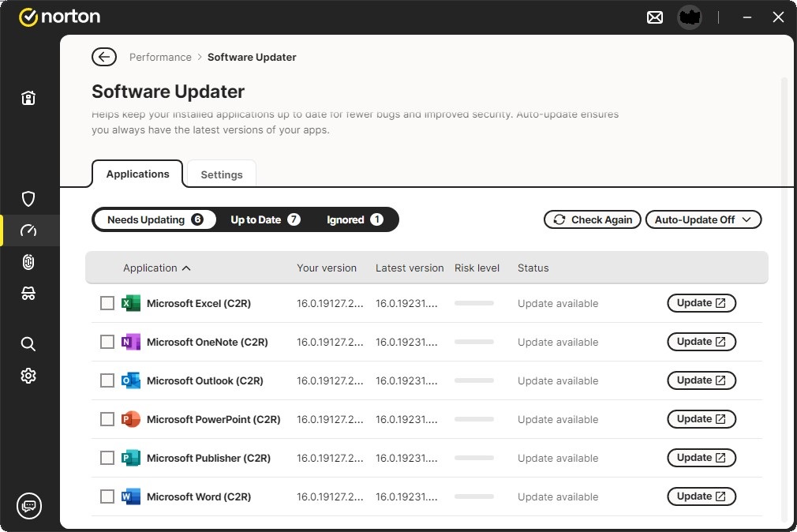Viewport: 797px width, 532px height.
Task: Open the chat support icon at bottom-left
Action: click(x=29, y=505)
